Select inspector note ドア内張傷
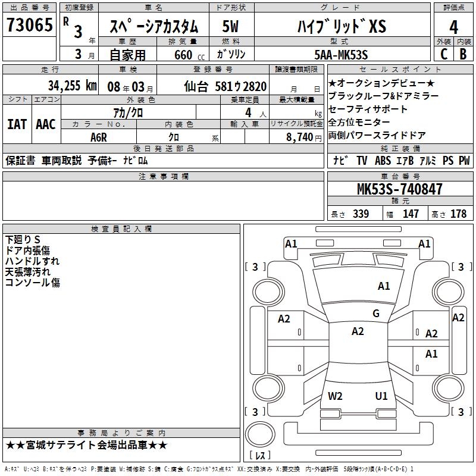The image size is (476, 476). 27,250
